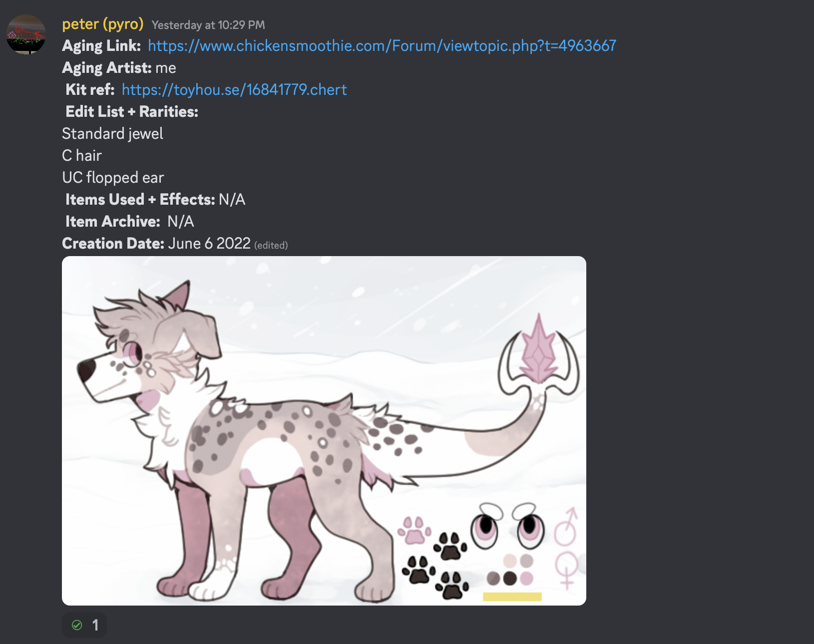Image resolution: width=814 pixels, height=644 pixels.
Task: Open the toyhou.se kit ref link
Action: pyautogui.click(x=234, y=90)
